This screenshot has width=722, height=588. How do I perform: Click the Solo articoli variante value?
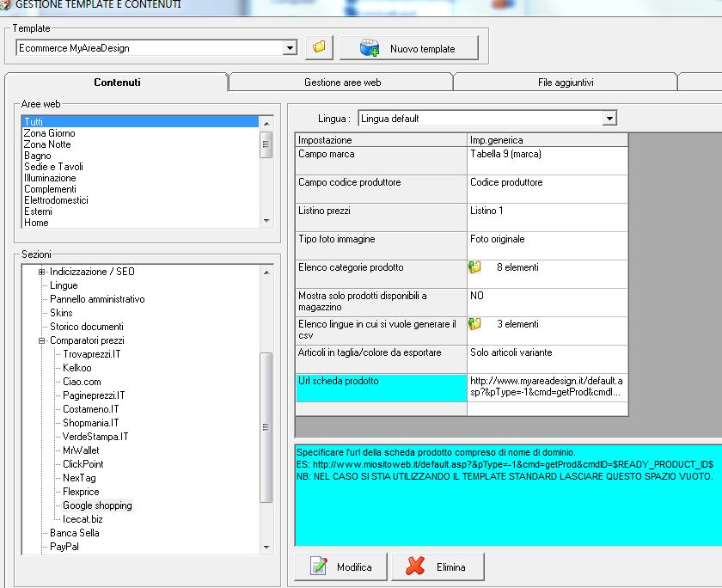(x=548, y=359)
